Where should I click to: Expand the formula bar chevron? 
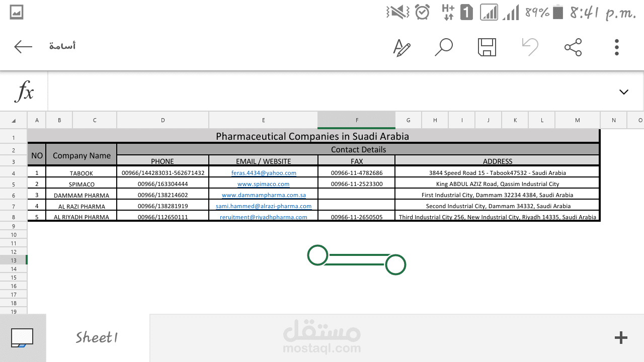pos(624,92)
